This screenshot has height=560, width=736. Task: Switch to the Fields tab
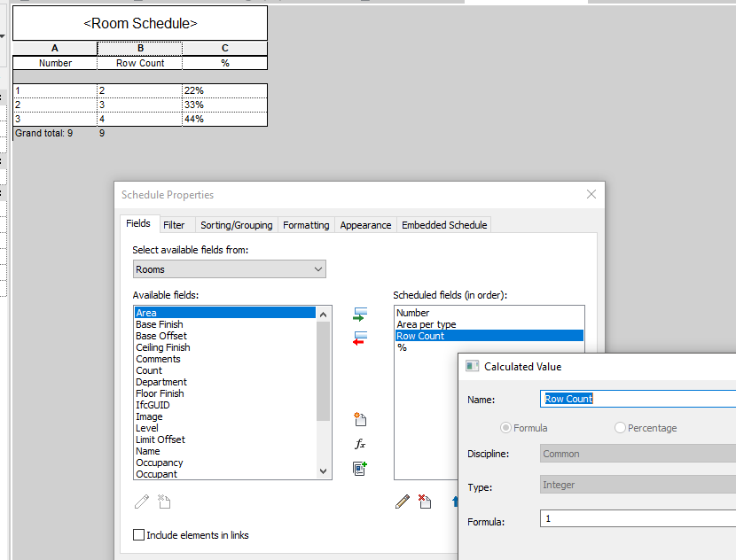click(x=138, y=223)
